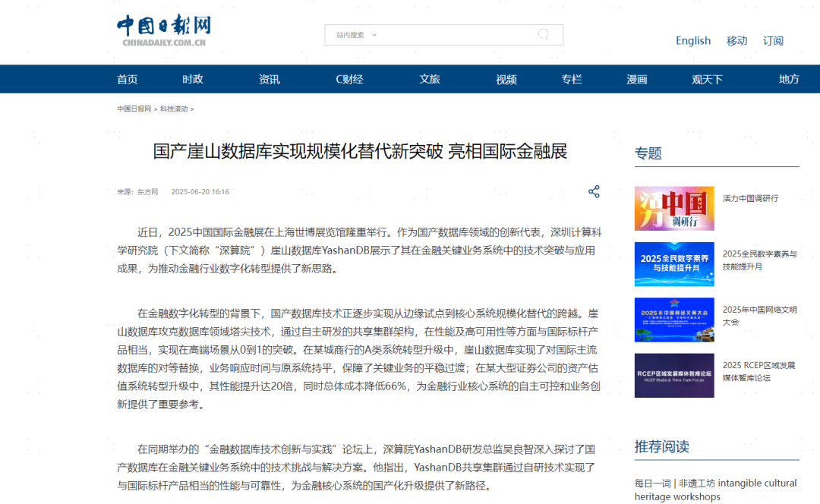The height and width of the screenshot is (504, 820).
Task: Click the search magnifier icon
Action: 544,34
